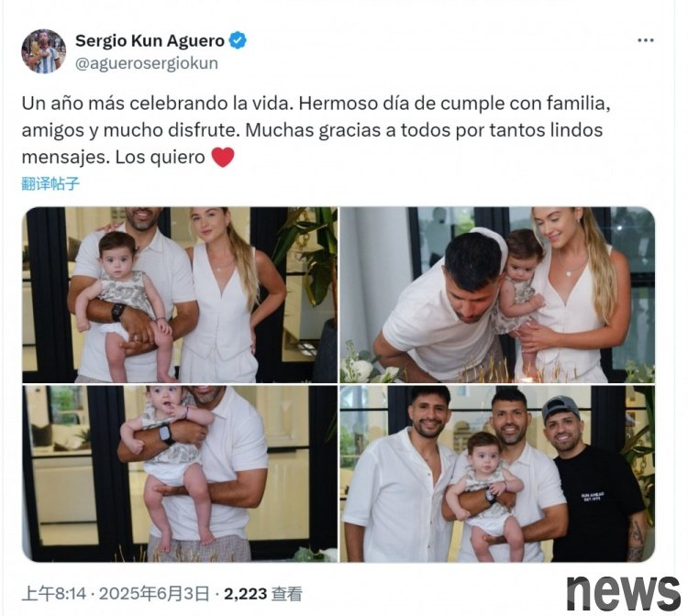Image resolution: width=688 pixels, height=616 pixels.
Task: Click the 翻译帖子 translate post link
Action: (50, 183)
